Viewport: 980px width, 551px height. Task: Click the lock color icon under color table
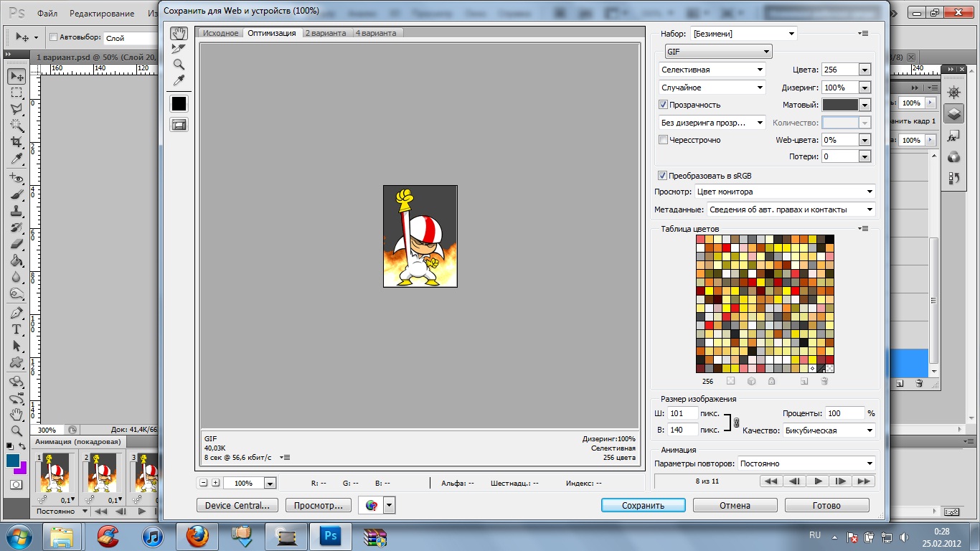pos(771,382)
